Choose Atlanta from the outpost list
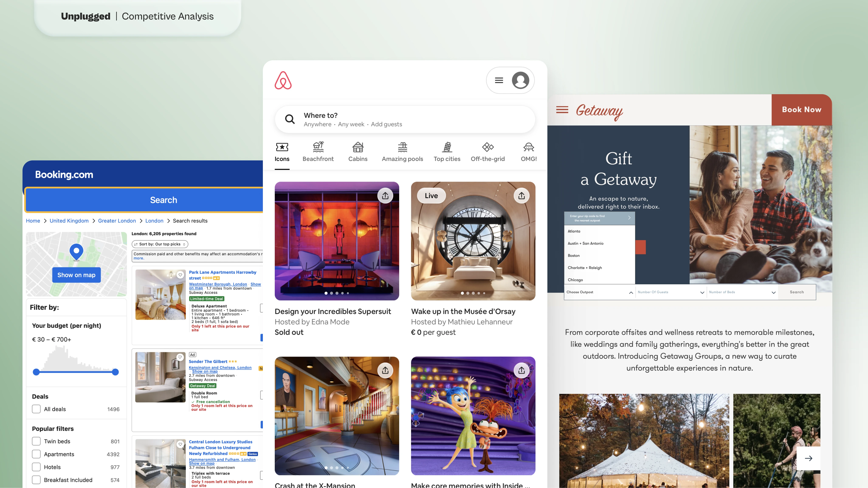The height and width of the screenshot is (488, 868). click(x=574, y=231)
